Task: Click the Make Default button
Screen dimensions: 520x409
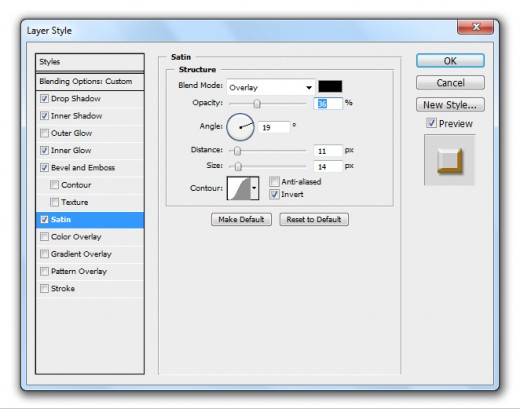Action: coord(241,219)
